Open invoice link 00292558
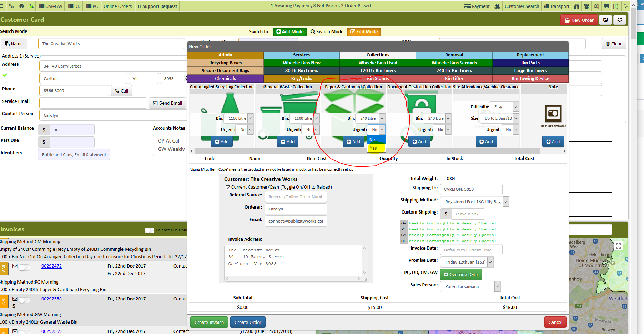 tap(51, 299)
